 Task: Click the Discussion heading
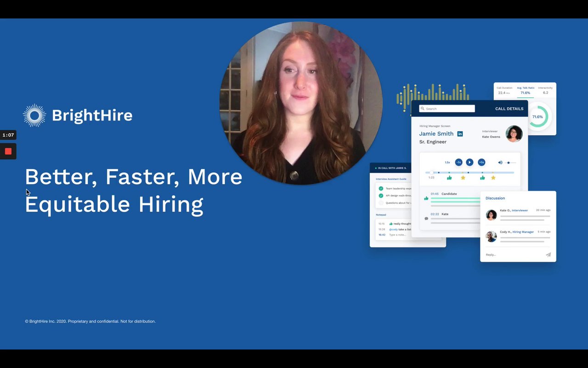pos(495,198)
